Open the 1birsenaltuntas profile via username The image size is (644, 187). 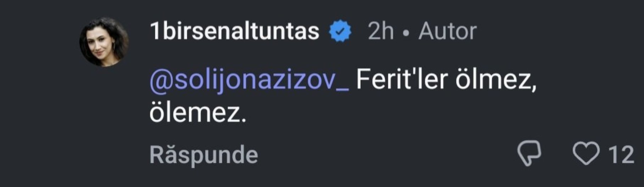coord(234,31)
